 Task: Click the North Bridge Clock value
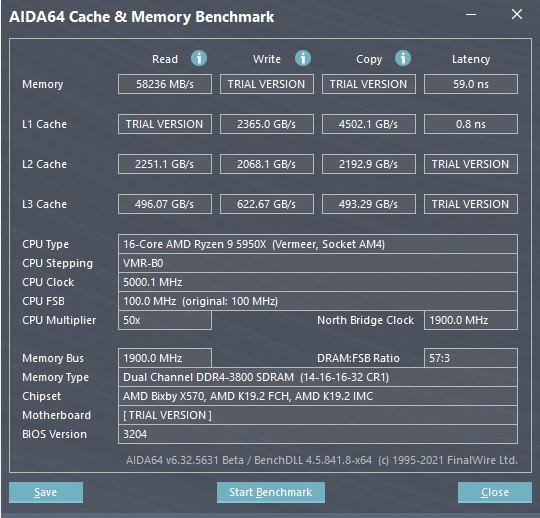(470, 320)
